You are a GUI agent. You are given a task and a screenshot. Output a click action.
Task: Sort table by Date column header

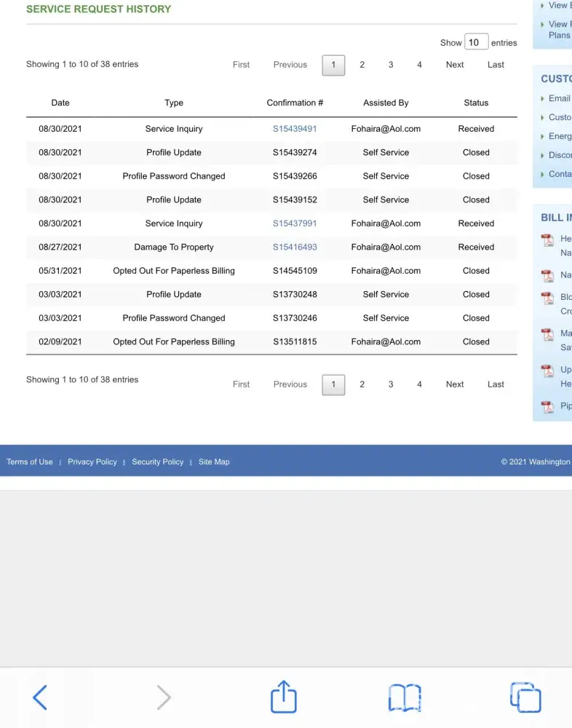(x=60, y=103)
